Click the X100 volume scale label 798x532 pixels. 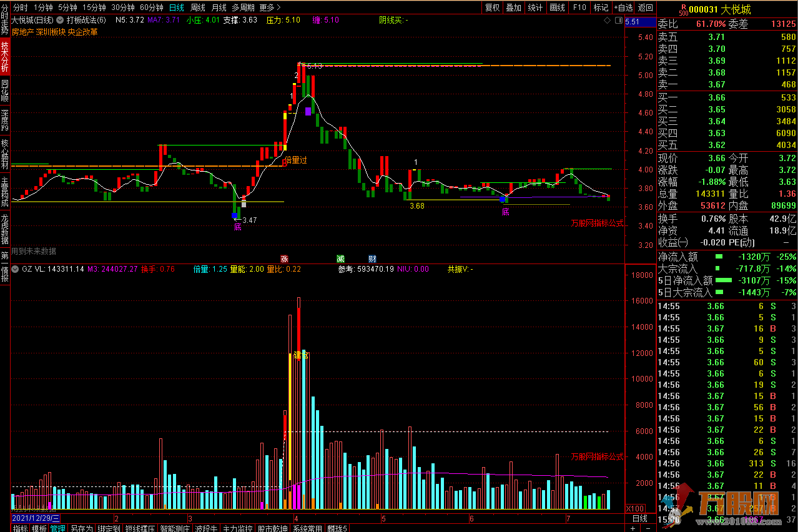coord(636,508)
